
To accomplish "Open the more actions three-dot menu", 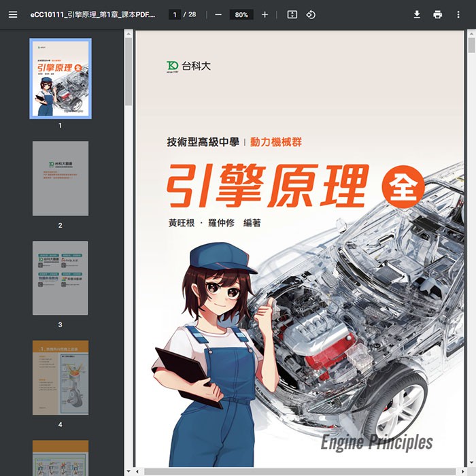I will pyautogui.click(x=458, y=14).
